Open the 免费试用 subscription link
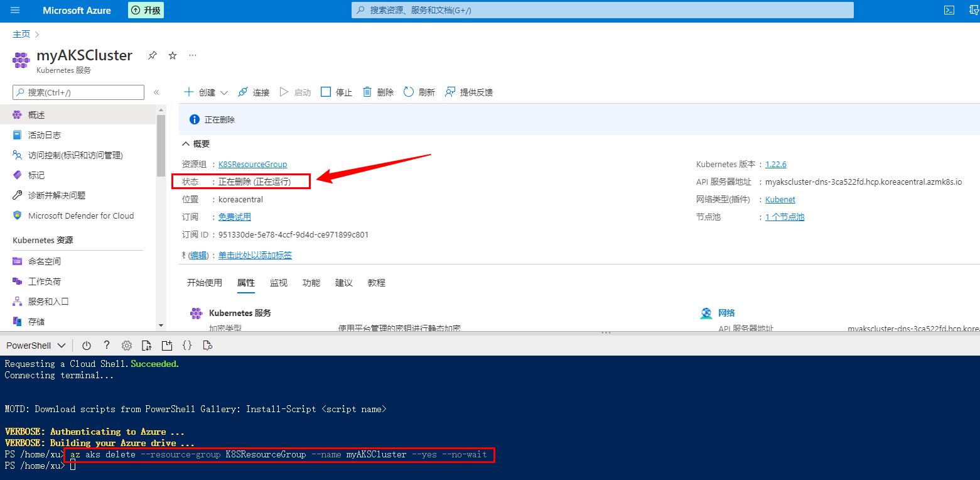The height and width of the screenshot is (480, 980). 235,217
